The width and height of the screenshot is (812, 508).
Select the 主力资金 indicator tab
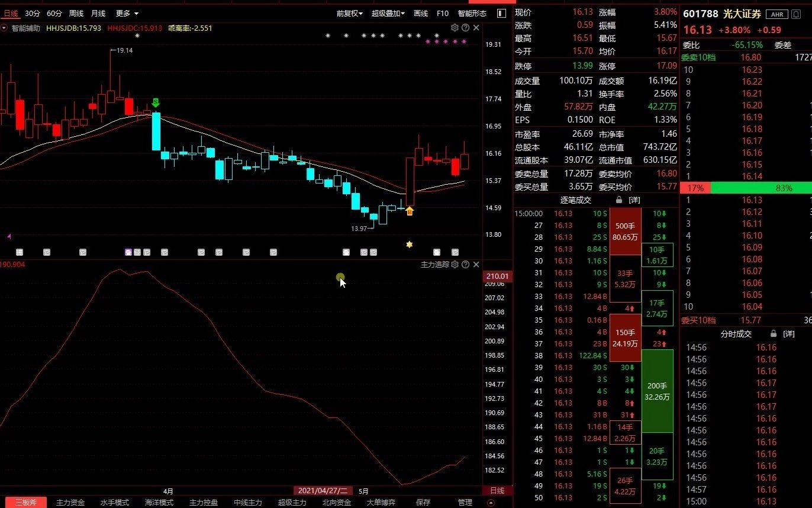(x=70, y=503)
